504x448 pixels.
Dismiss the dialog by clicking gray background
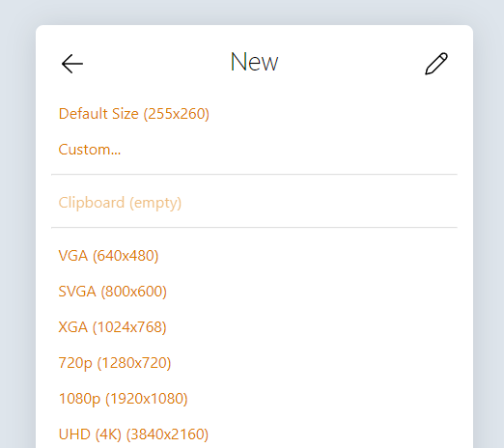pyautogui.click(x=16, y=225)
